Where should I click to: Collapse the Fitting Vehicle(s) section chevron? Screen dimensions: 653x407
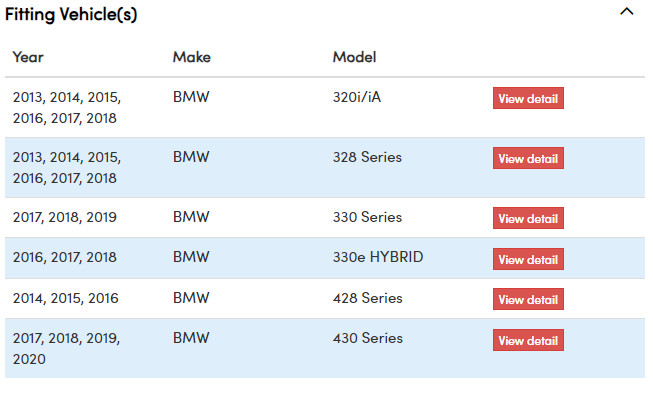click(626, 12)
